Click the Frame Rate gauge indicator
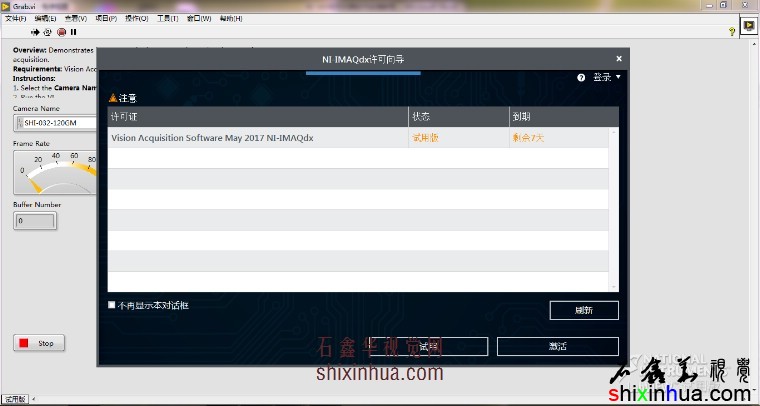This screenshot has width=760, height=406. click(55, 172)
